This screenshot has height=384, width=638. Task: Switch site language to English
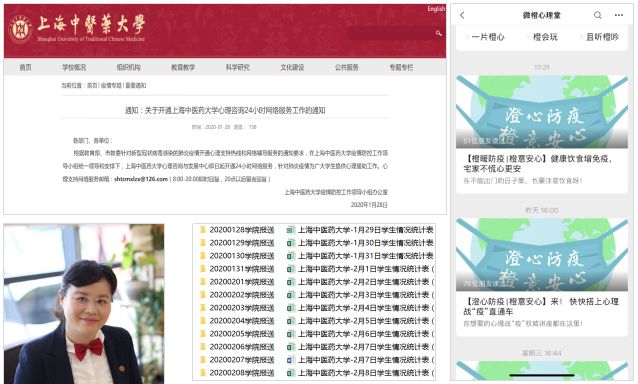436,9
